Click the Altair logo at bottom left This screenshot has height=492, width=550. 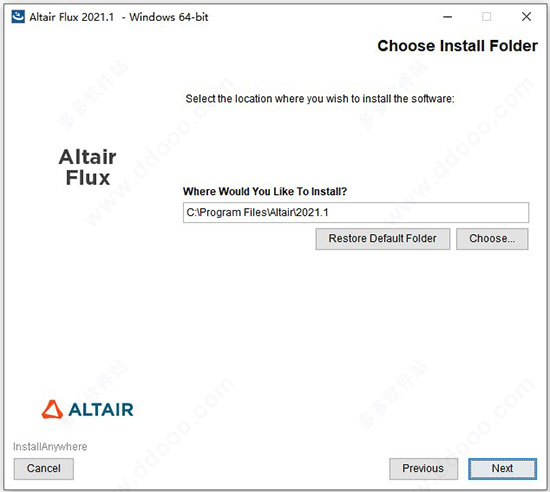(88, 409)
